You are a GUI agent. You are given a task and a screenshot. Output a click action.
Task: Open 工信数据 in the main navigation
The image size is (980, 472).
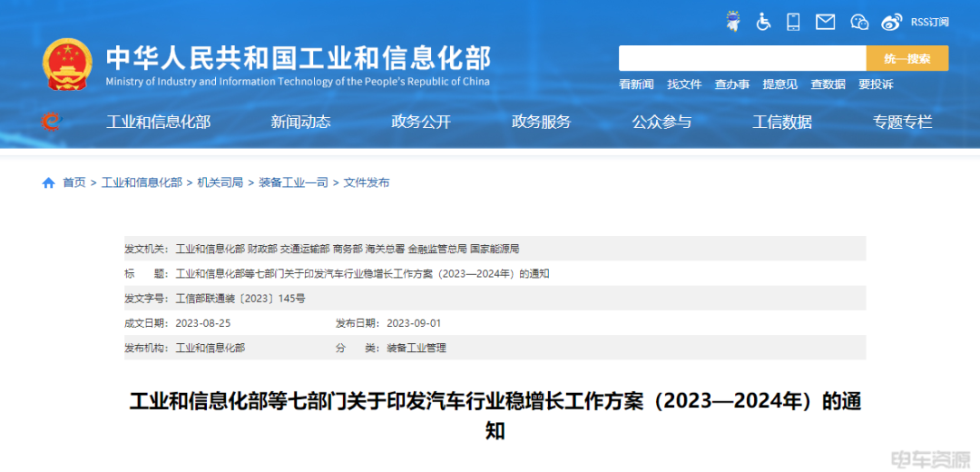(782, 122)
